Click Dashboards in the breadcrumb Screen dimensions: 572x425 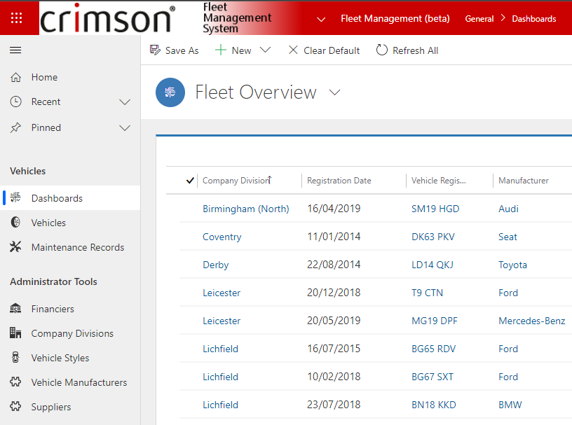point(534,19)
